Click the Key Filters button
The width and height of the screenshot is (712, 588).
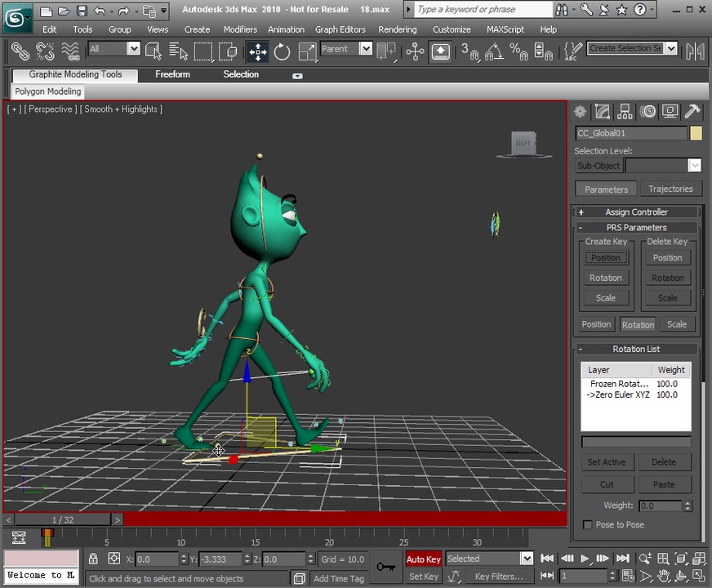pos(498,577)
